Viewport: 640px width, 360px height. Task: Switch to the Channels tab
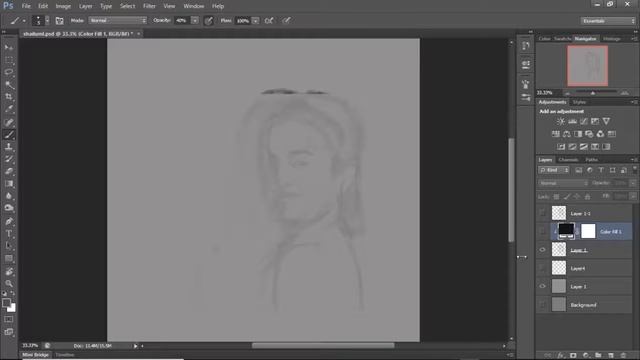pos(568,160)
